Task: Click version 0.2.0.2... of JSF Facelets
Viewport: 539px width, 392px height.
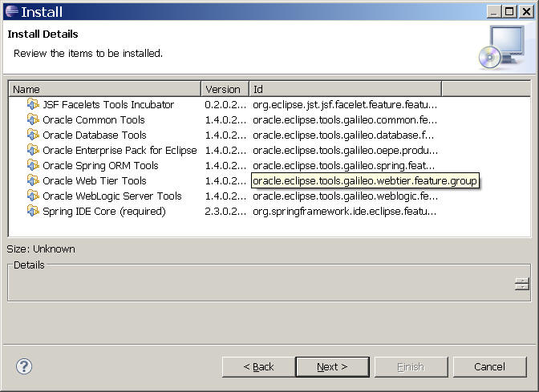Action: tap(225, 104)
